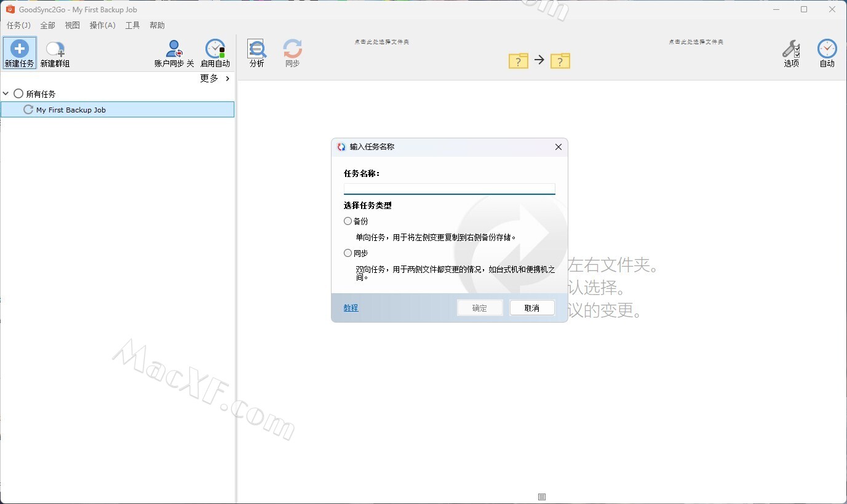Open the 教程 (Tutorial) link

coord(351,308)
